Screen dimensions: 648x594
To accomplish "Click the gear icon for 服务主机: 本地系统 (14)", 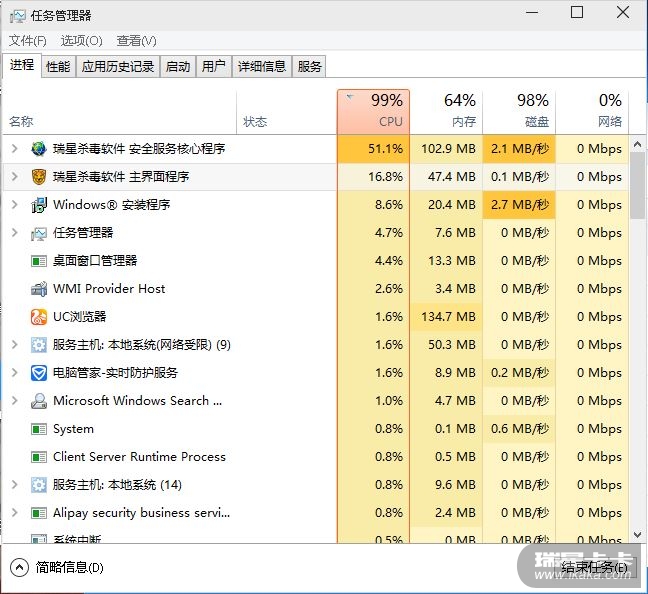I will click(39, 485).
